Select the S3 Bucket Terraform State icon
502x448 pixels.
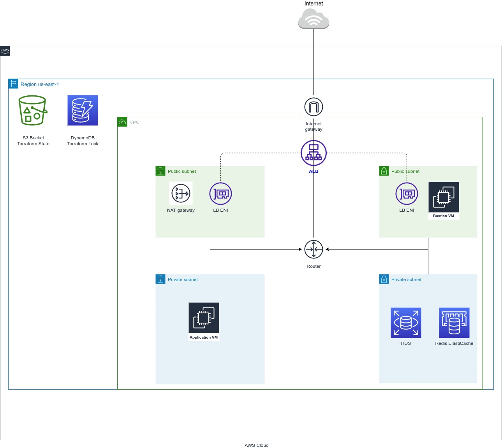point(33,110)
